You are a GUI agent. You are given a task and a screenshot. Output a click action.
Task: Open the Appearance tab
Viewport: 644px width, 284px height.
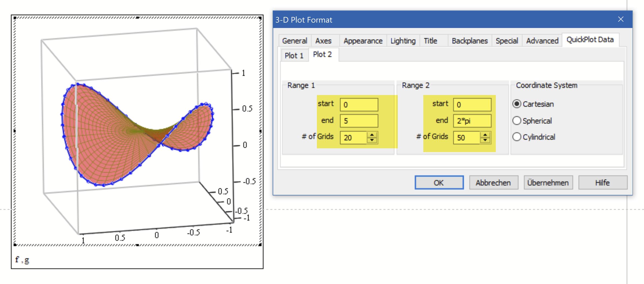(363, 40)
